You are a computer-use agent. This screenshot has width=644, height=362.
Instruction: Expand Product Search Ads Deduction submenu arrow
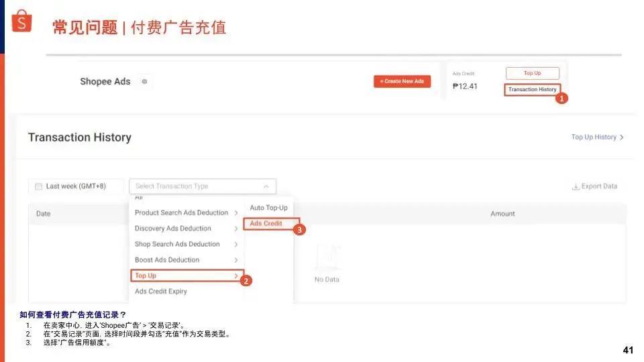[236, 213]
